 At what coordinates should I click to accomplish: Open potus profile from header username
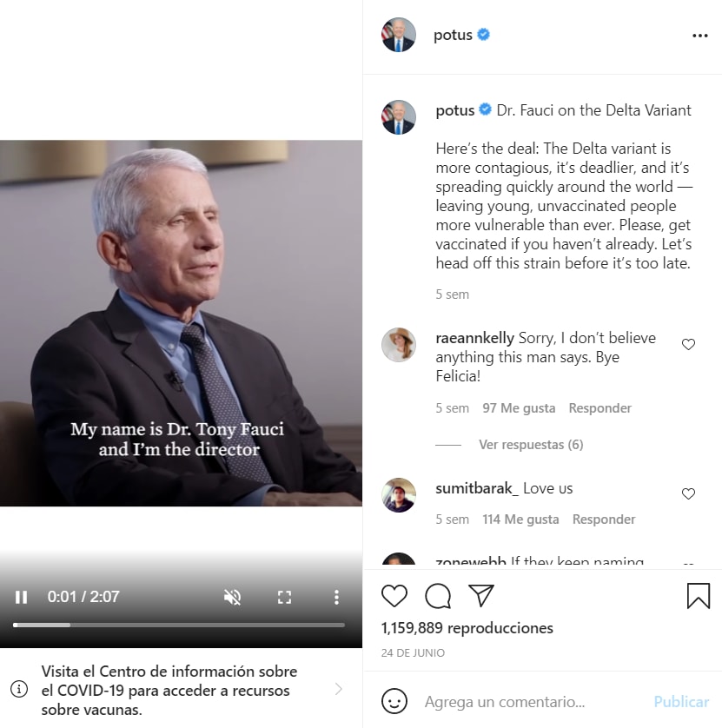(x=453, y=35)
